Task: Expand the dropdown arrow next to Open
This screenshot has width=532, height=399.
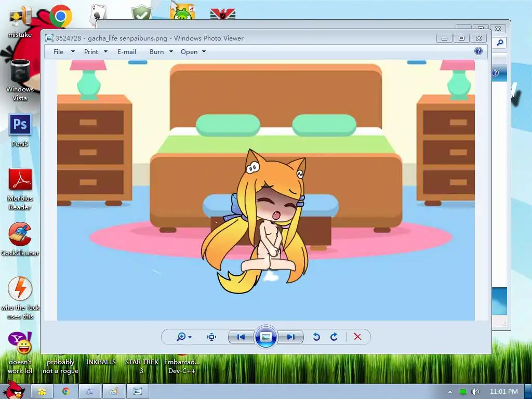Action: [x=204, y=51]
